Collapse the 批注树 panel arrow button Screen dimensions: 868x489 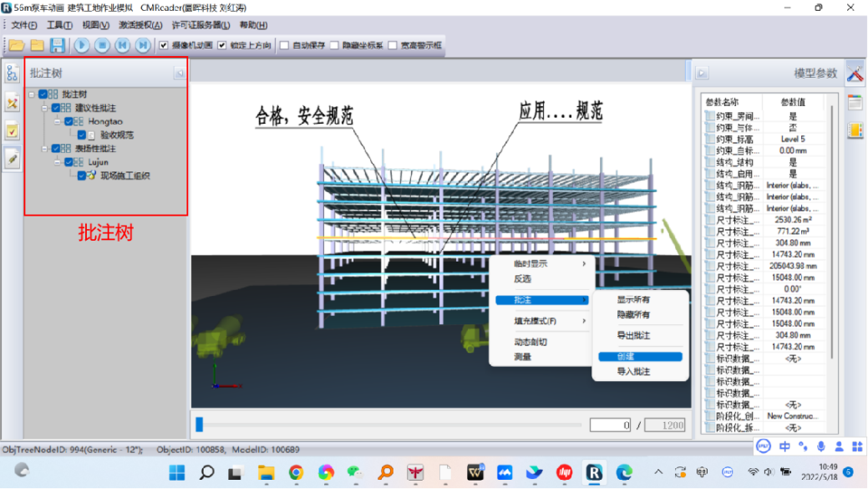(x=179, y=74)
